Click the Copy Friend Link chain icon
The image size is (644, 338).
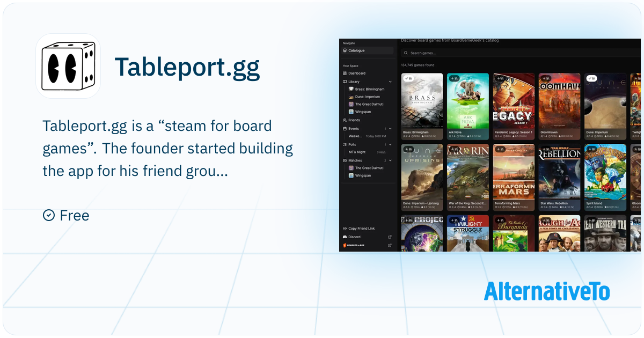(x=345, y=229)
